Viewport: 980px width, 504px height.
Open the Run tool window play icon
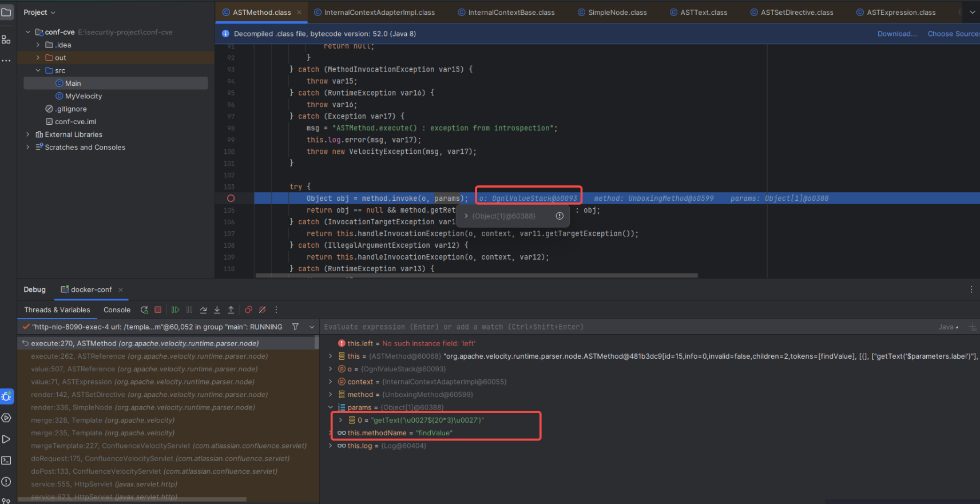point(6,439)
